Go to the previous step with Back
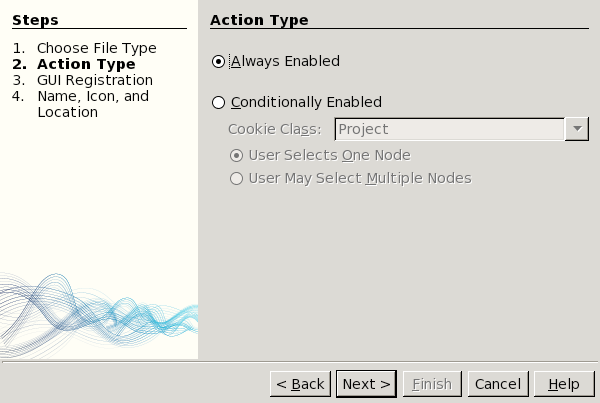Screen dimensions: 600x403 (x=300, y=384)
